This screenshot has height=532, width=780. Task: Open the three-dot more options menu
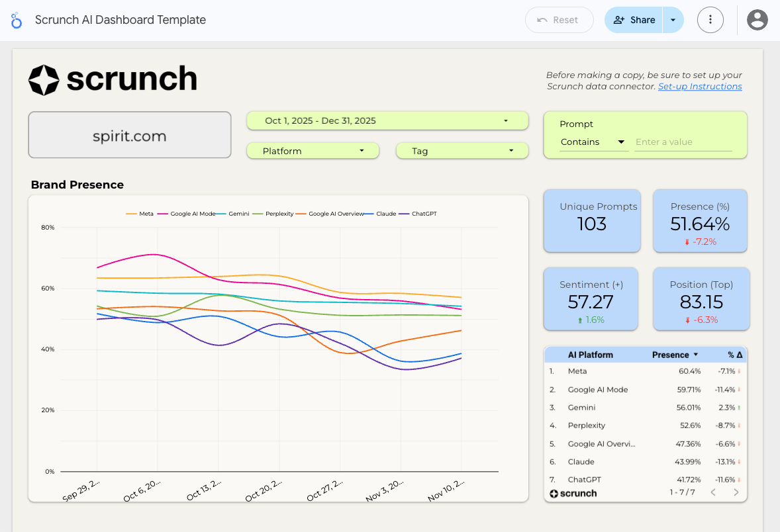710,20
